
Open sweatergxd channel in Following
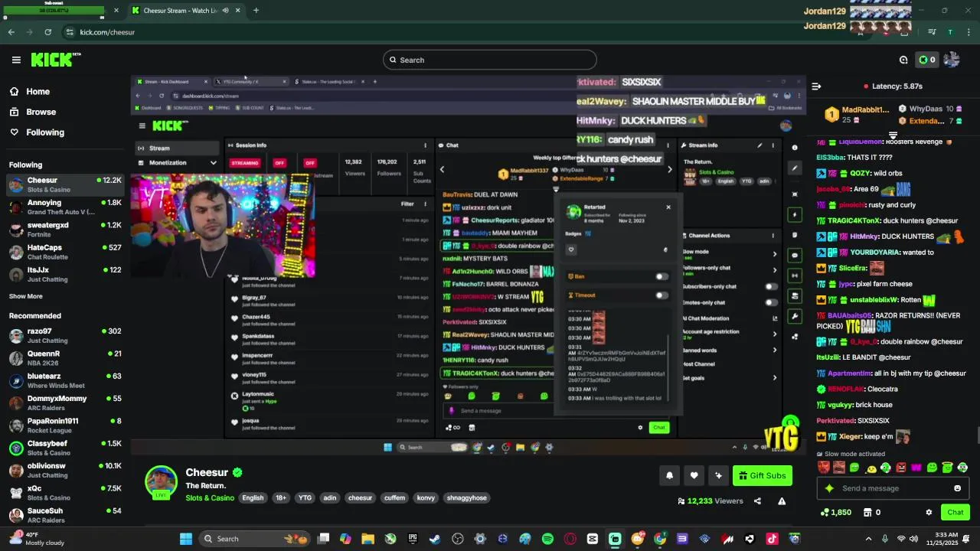click(65, 230)
